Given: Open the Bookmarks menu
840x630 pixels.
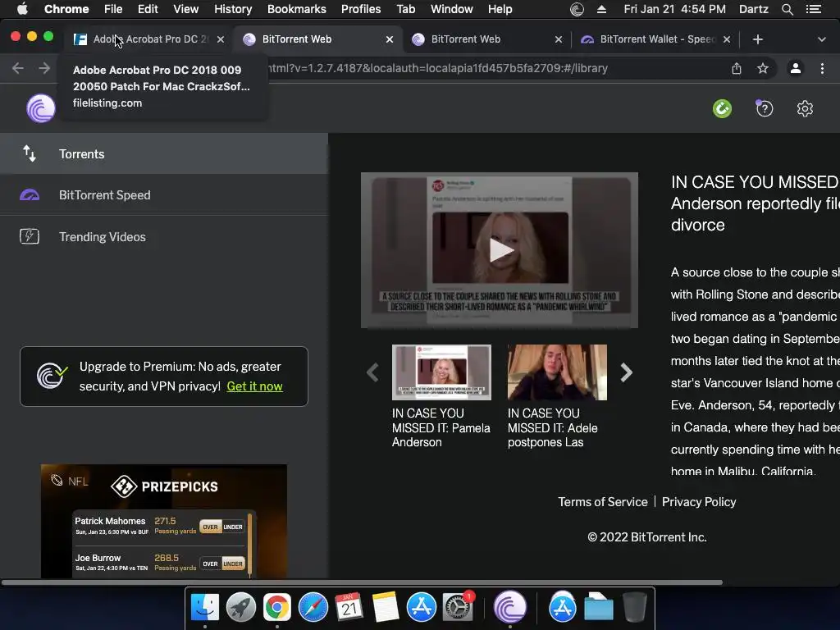Looking at the screenshot, I should 297,9.
